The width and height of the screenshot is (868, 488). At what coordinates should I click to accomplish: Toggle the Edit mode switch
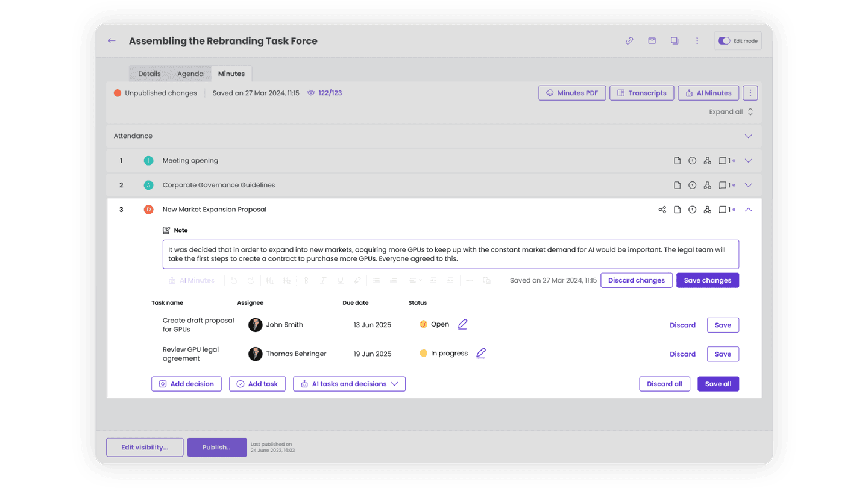click(x=724, y=41)
